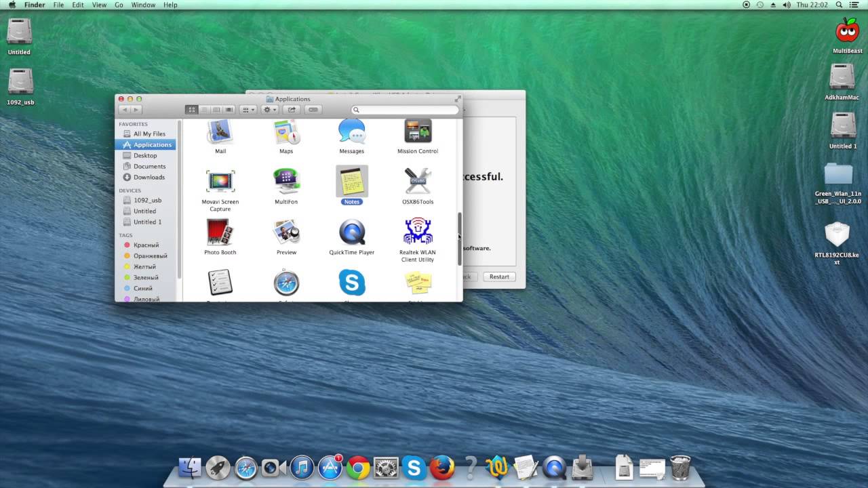
Task: Click the Finder search field
Action: click(x=405, y=110)
